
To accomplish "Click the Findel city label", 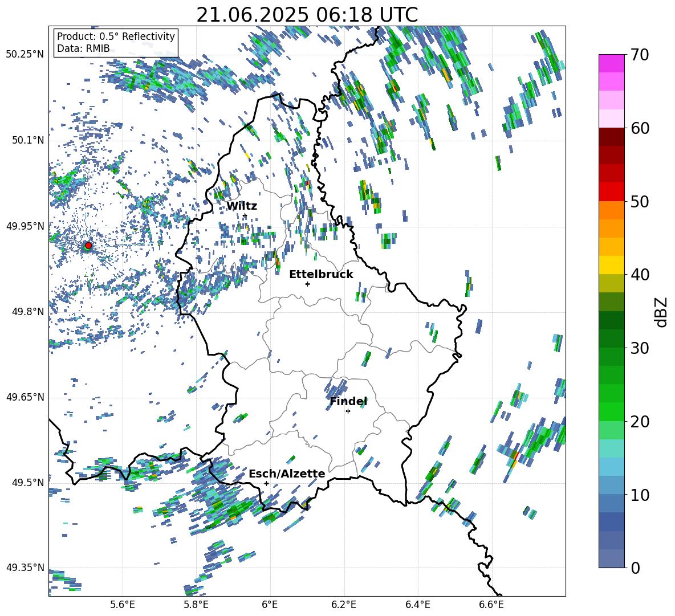I will point(348,401).
